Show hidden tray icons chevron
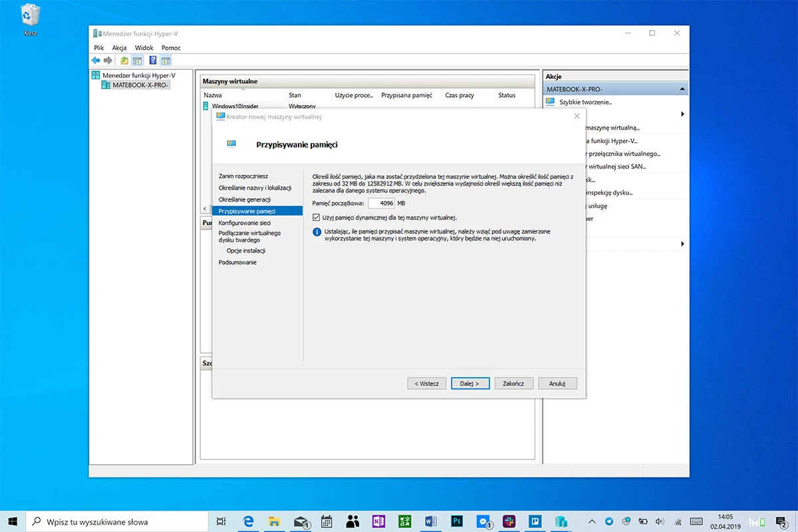The width and height of the screenshot is (798, 532). pos(593,521)
